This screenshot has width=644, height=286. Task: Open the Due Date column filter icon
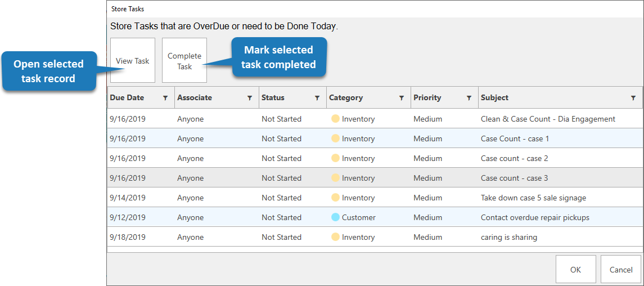pyautogui.click(x=165, y=98)
